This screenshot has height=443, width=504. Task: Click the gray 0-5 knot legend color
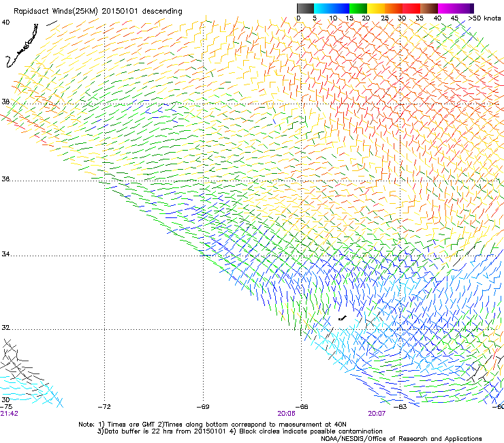[305, 8]
